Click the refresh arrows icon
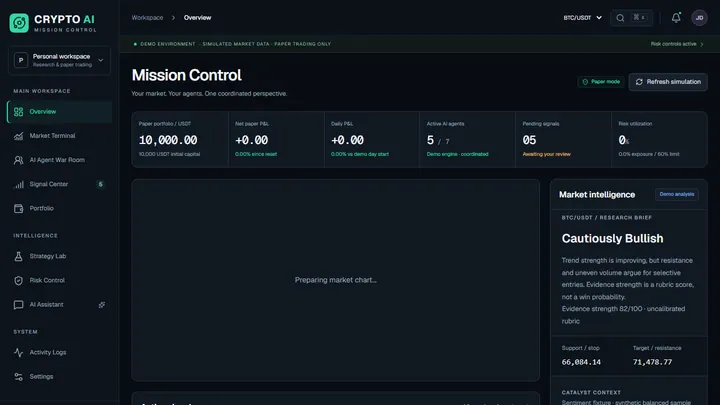The image size is (720, 405). click(639, 82)
